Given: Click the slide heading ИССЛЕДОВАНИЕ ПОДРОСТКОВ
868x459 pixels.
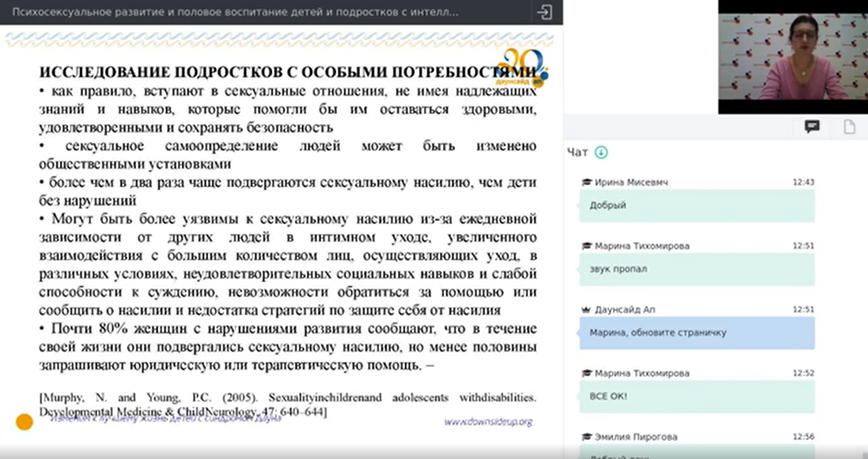Looking at the screenshot, I should [x=288, y=72].
